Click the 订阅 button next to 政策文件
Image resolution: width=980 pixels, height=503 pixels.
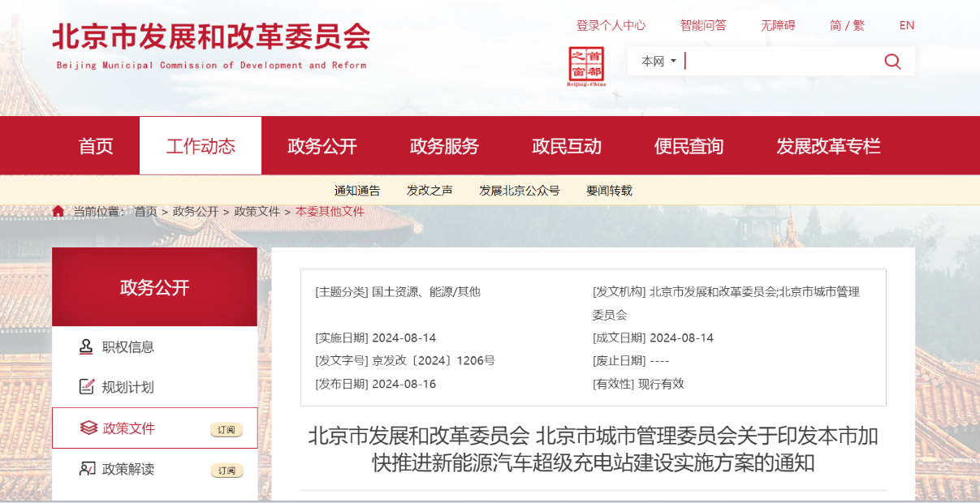pos(227,428)
